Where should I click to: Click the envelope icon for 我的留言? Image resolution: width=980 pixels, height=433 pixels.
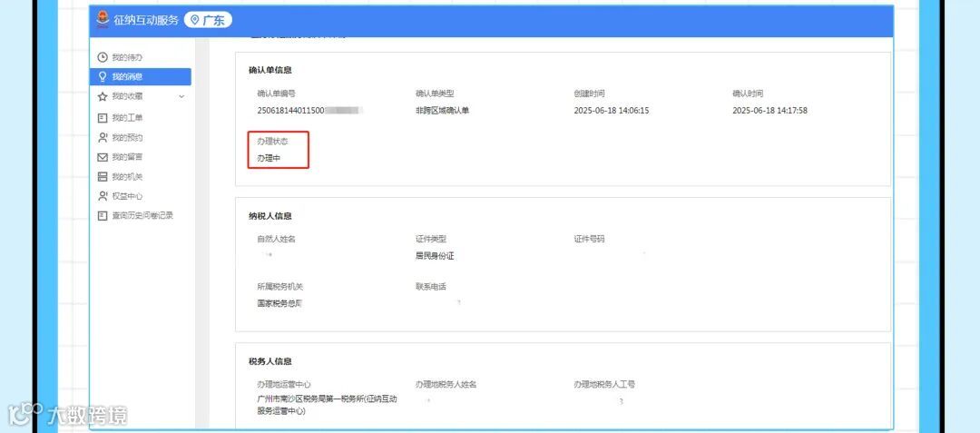(x=103, y=157)
